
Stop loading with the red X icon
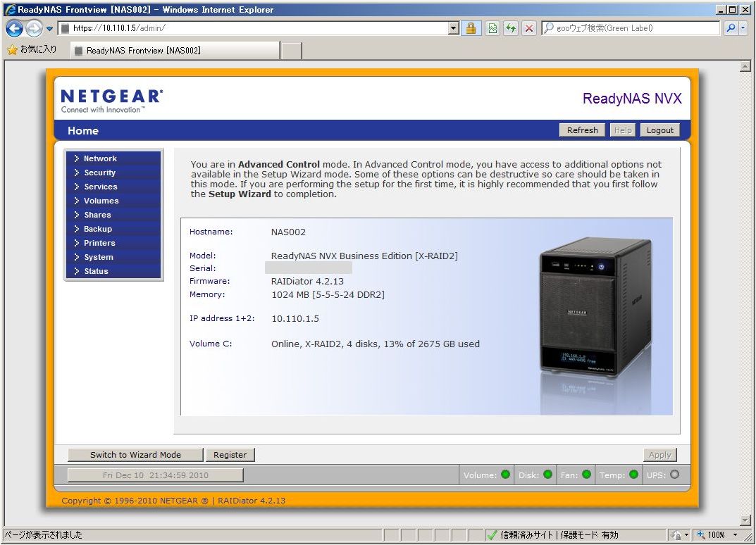pyautogui.click(x=529, y=28)
